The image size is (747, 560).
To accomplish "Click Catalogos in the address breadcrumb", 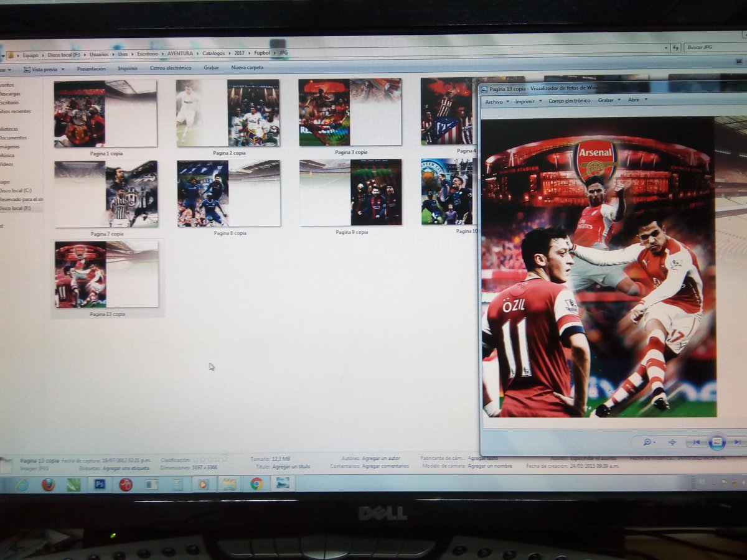I will point(214,53).
